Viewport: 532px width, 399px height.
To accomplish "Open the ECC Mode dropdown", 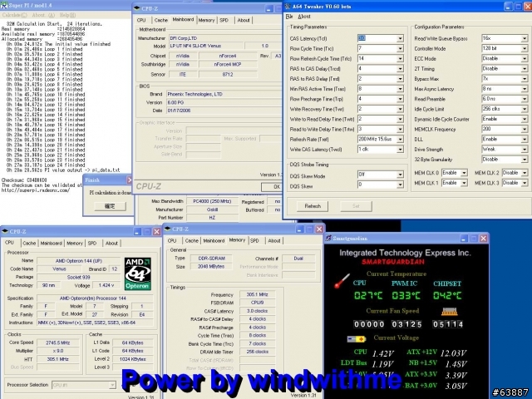I will [x=525, y=59].
